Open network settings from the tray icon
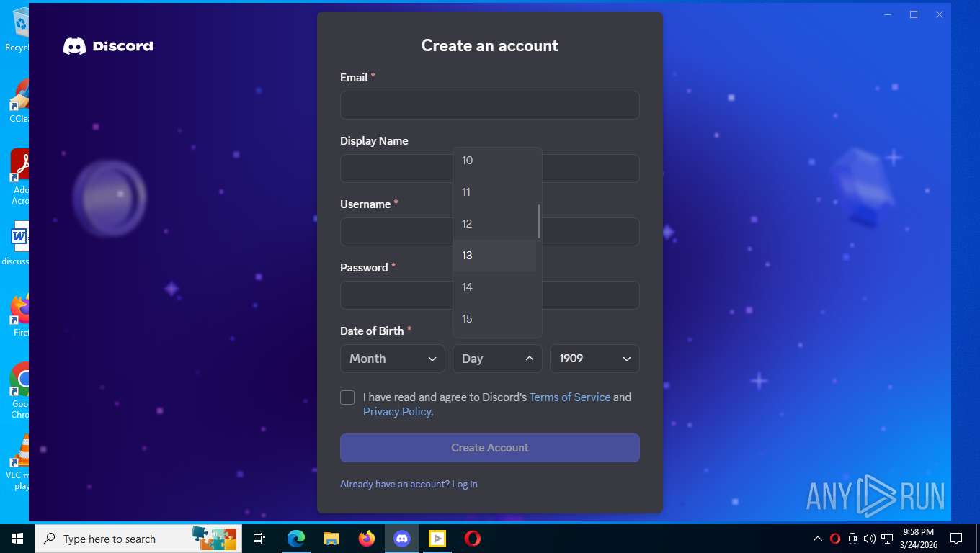The width and height of the screenshot is (980, 553). 887,539
